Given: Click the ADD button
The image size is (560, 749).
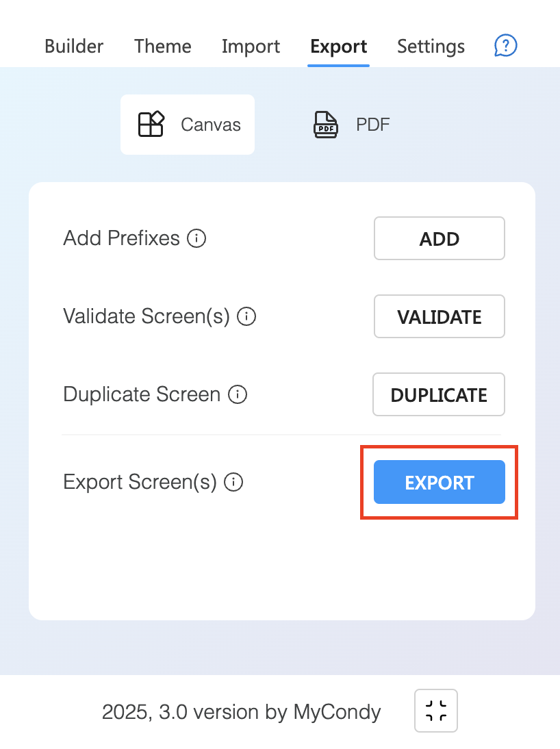Looking at the screenshot, I should click(x=439, y=238).
